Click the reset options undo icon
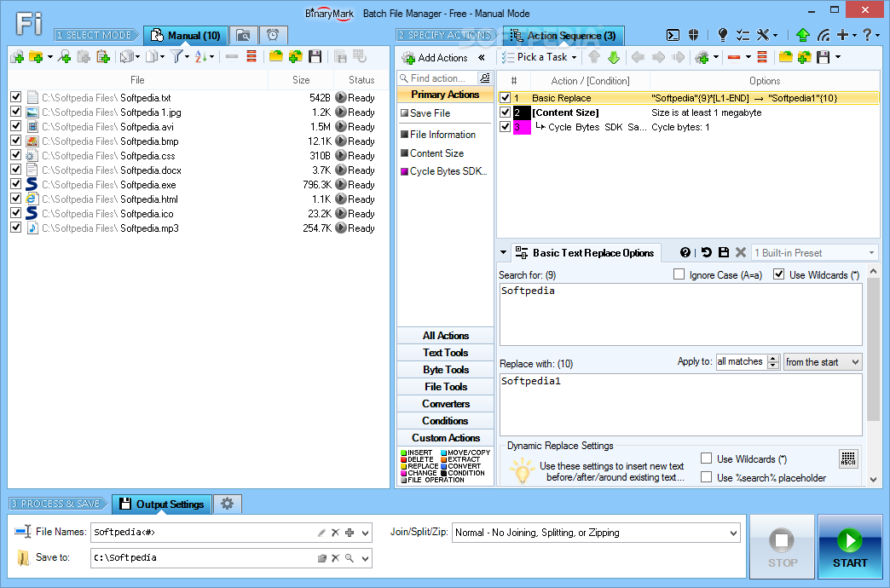The width and height of the screenshot is (890, 588). coord(706,252)
